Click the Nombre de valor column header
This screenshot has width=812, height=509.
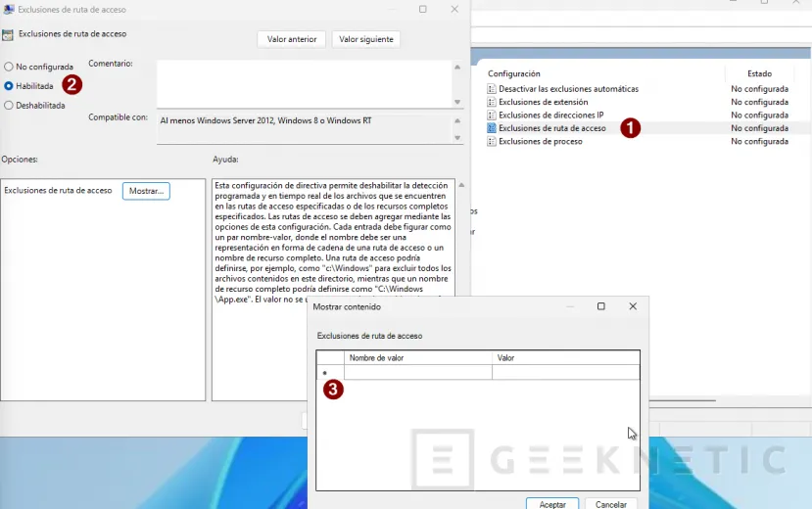click(418, 358)
